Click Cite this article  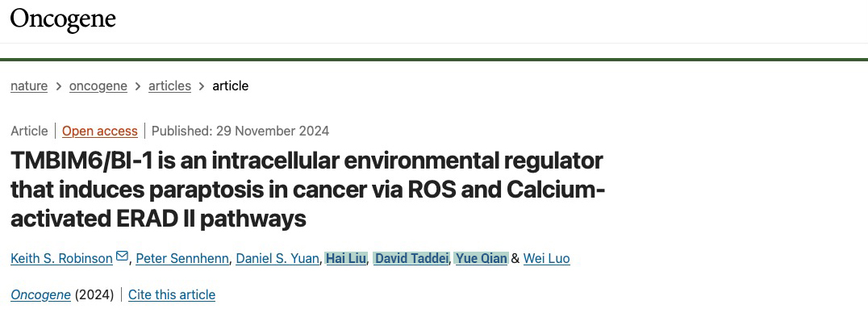pyautogui.click(x=172, y=295)
